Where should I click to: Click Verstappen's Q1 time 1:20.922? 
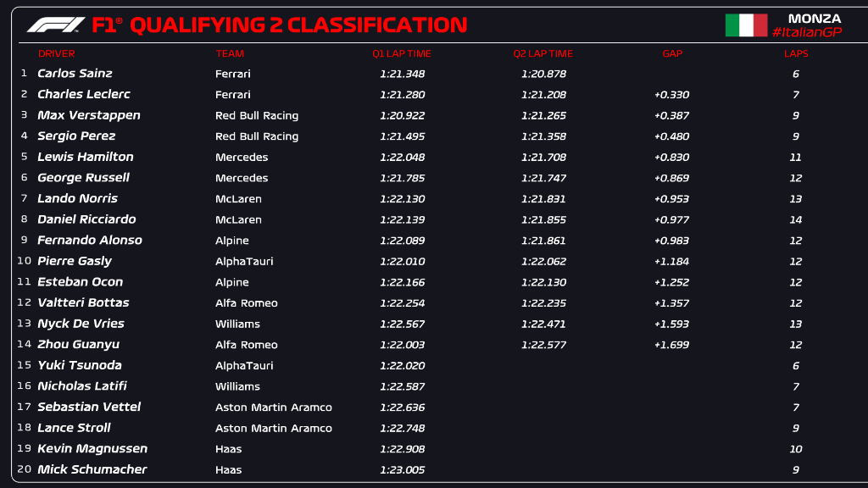(x=402, y=115)
